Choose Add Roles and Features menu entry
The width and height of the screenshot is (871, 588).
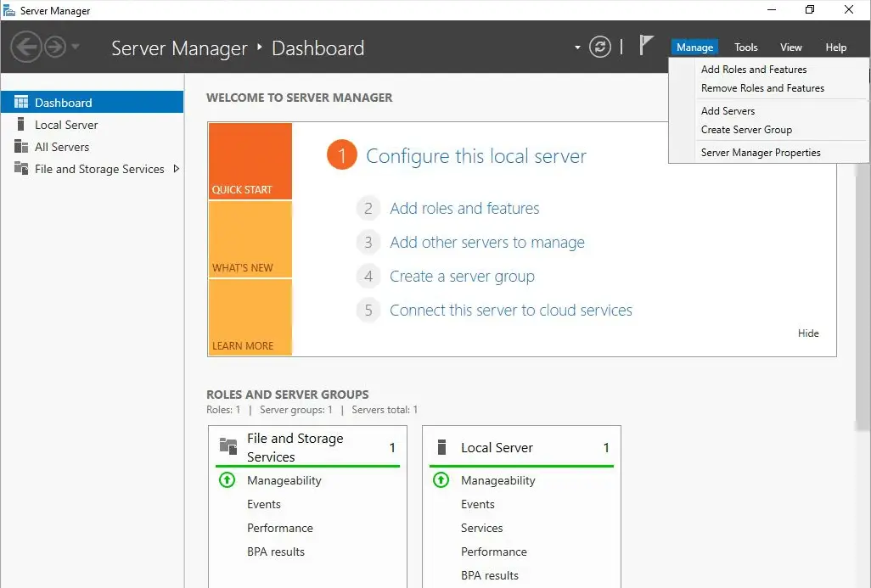753,70
